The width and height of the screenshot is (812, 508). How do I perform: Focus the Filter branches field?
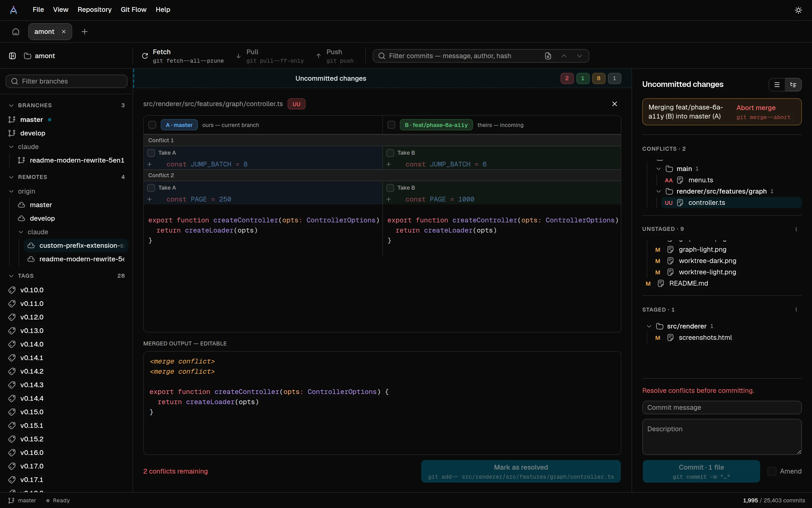pos(67,81)
